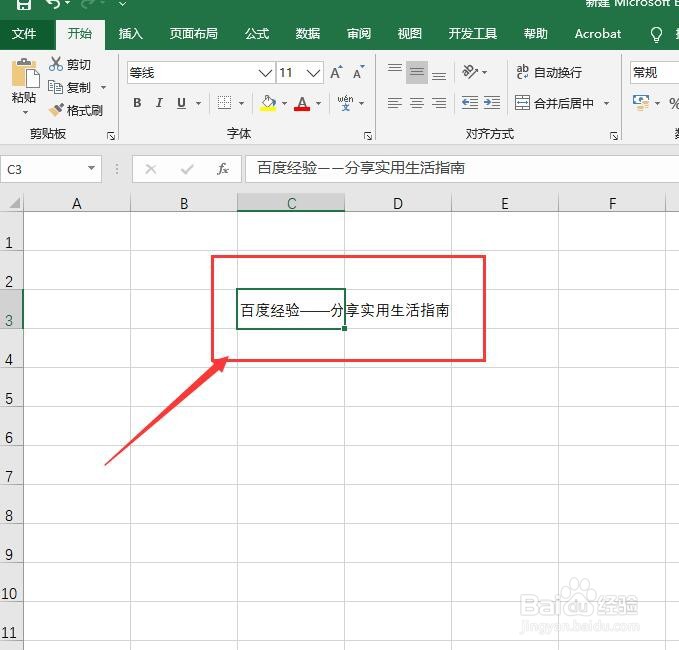Image resolution: width=679 pixels, height=650 pixels.
Task: Click the Paste clipboard icon
Action: click(25, 73)
